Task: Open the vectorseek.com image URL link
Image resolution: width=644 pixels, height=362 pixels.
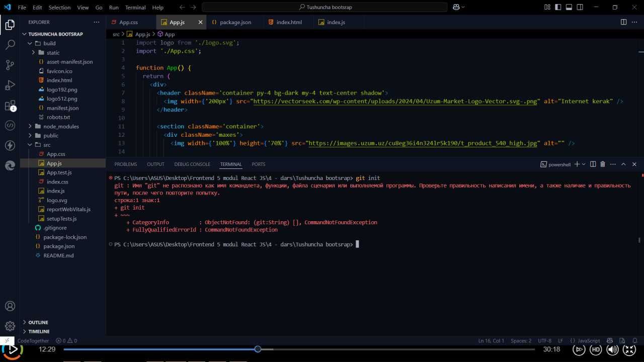Action: (395, 101)
